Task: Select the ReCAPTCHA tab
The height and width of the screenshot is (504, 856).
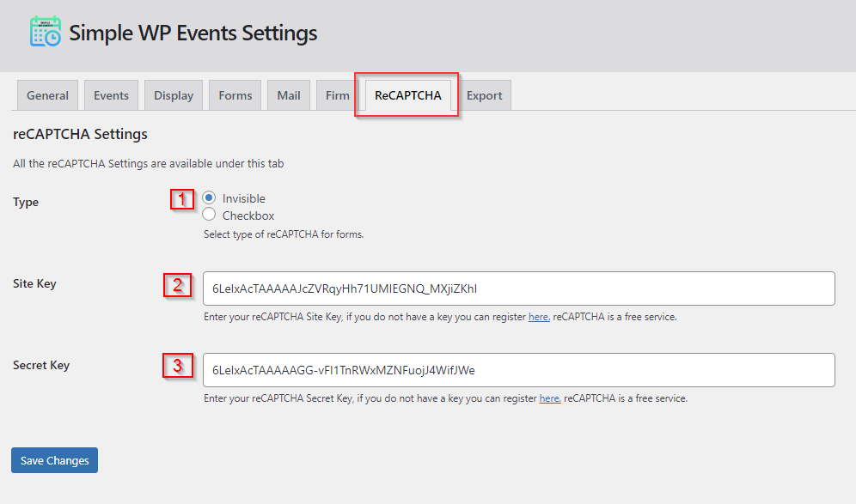Action: coord(407,95)
